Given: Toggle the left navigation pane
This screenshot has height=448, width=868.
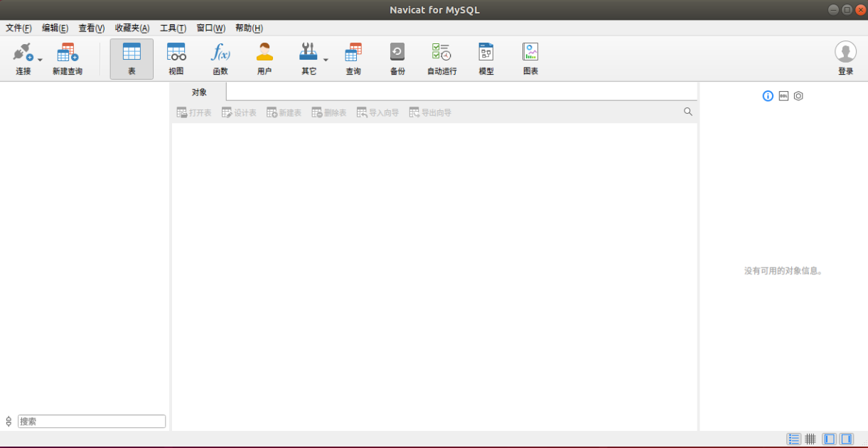Looking at the screenshot, I should tap(829, 439).
